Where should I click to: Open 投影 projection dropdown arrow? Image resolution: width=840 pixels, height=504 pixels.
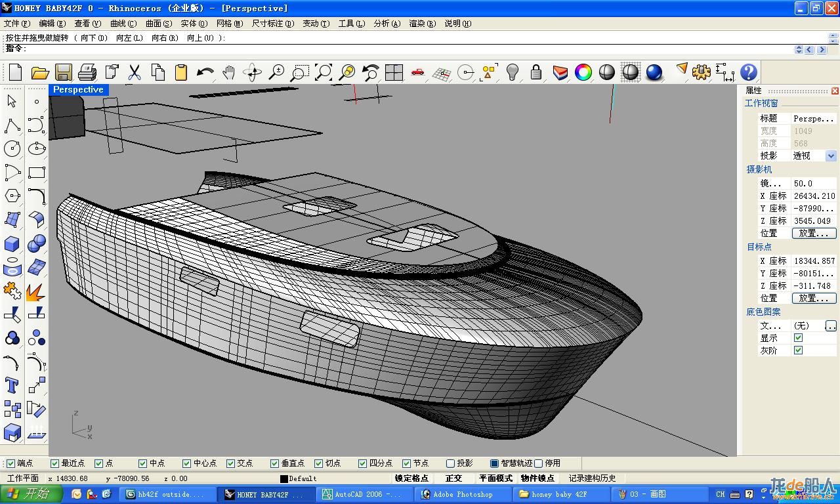tap(831, 156)
